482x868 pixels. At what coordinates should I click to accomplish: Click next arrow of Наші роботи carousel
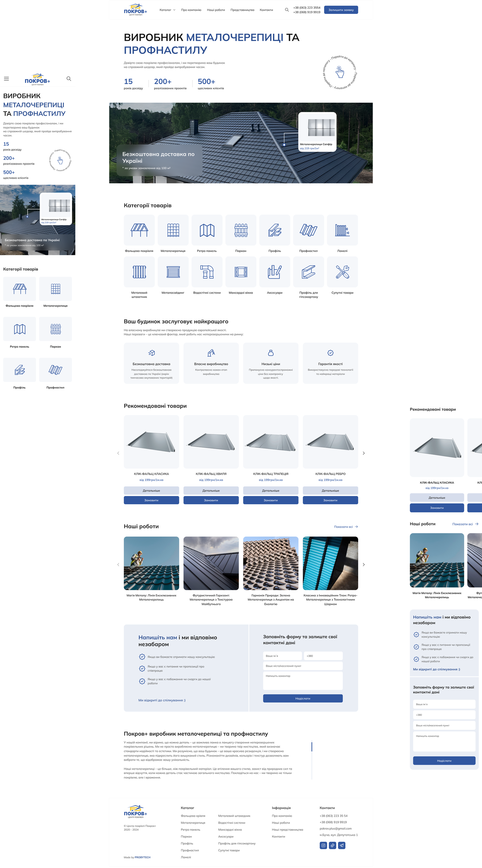point(364,565)
